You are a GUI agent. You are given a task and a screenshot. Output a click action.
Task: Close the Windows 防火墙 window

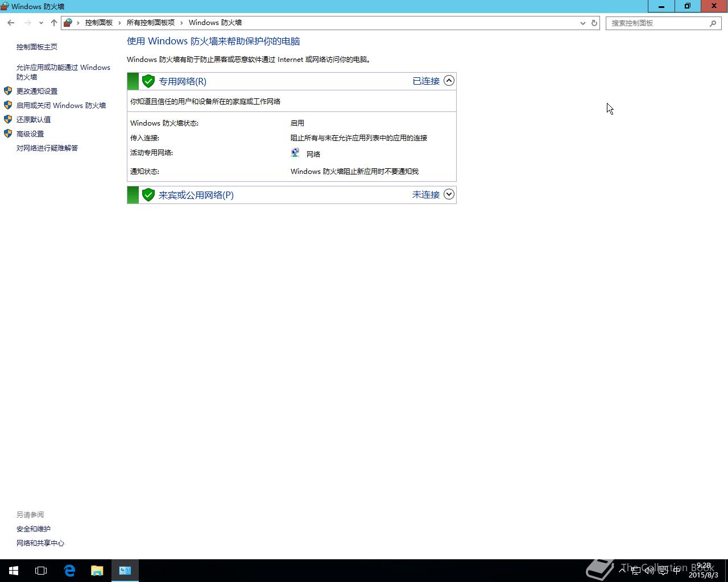714,6
